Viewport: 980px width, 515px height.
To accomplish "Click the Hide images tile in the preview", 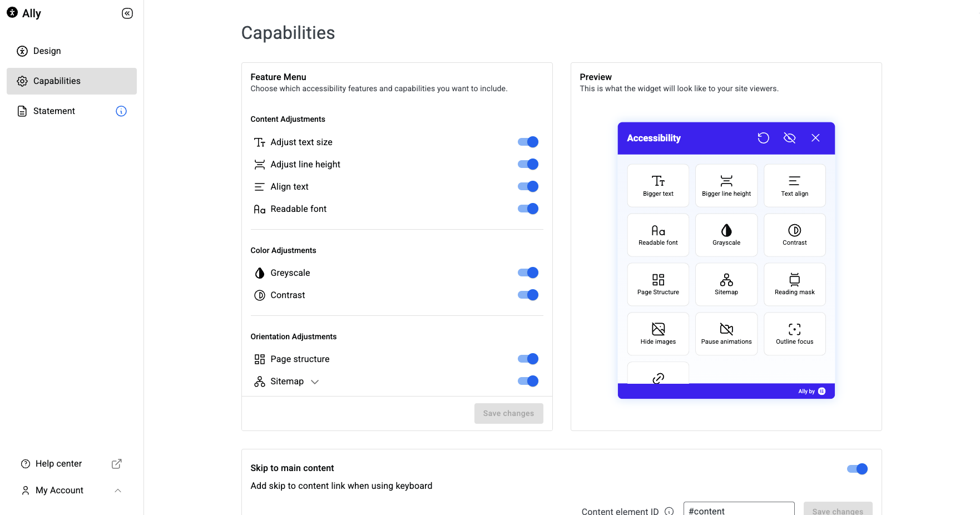I will click(658, 334).
